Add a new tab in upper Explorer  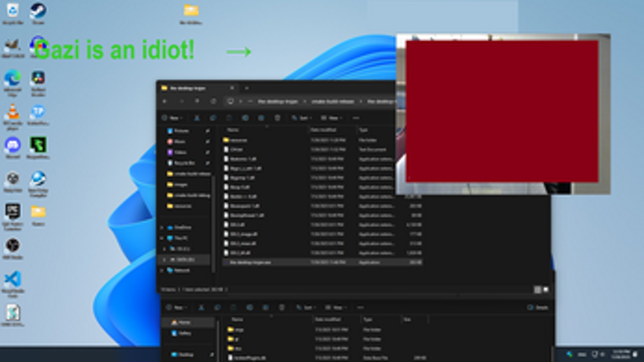247,88
